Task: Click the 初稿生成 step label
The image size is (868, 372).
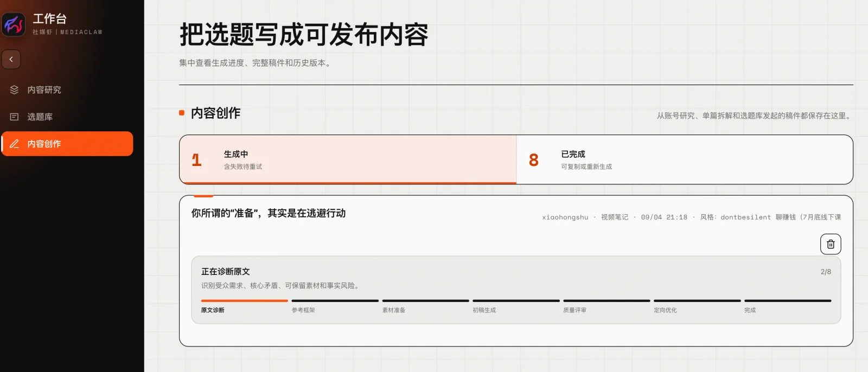Action: coord(484,310)
